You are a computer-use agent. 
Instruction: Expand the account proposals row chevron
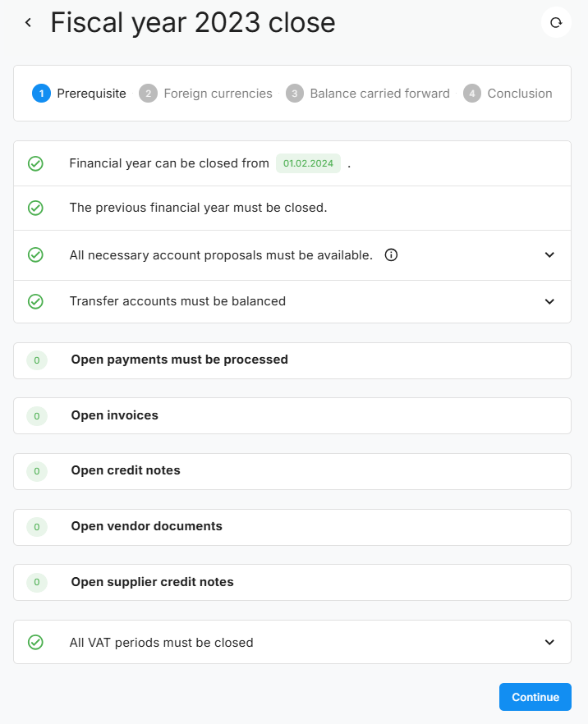tap(550, 255)
